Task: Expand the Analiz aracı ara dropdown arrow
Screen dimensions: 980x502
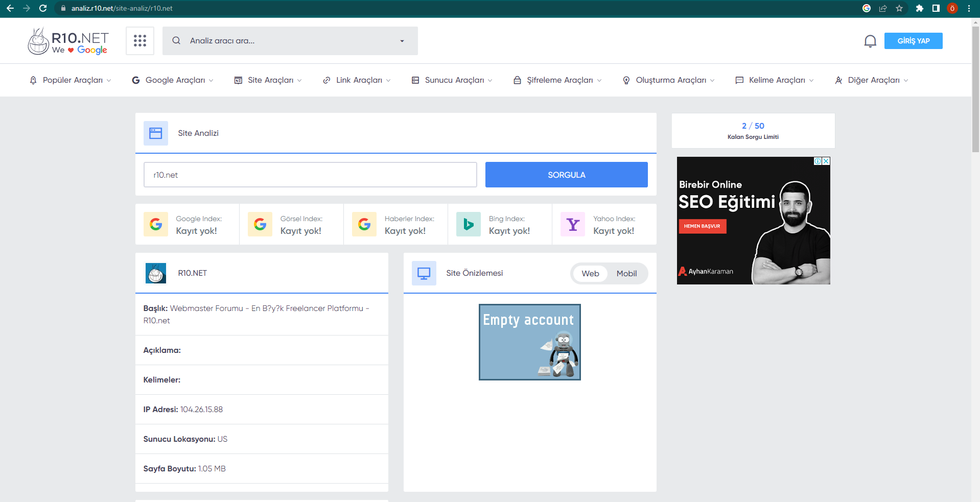Action: [x=402, y=41]
